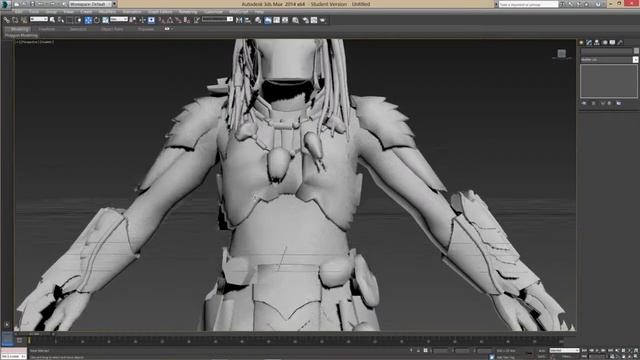Open the named selection sets dropdown
The image size is (640, 360).
218,19
